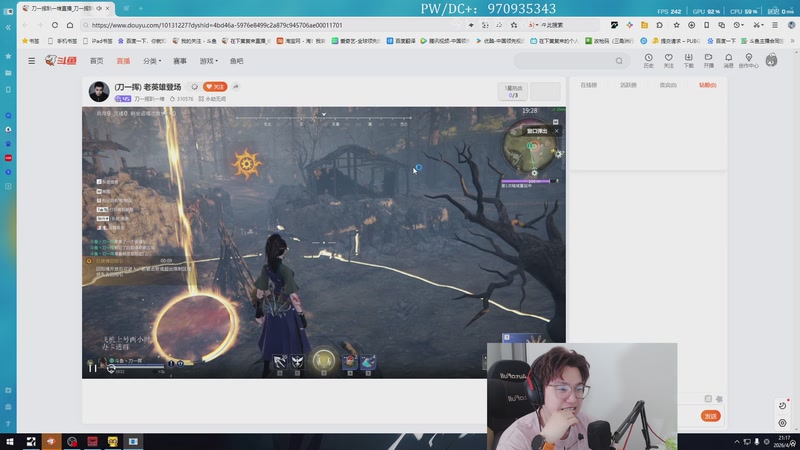Close the 窗口弹出 popup over the minimap
Image resolution: width=800 pixels, height=450 pixels.
tap(557, 131)
